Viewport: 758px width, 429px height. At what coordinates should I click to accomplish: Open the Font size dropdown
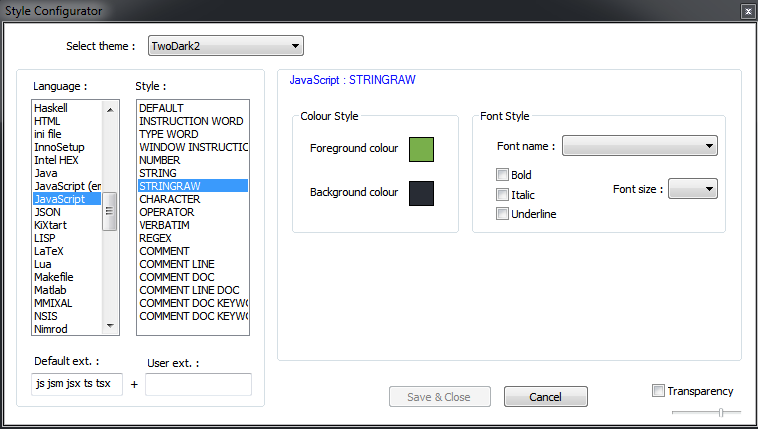click(x=693, y=189)
